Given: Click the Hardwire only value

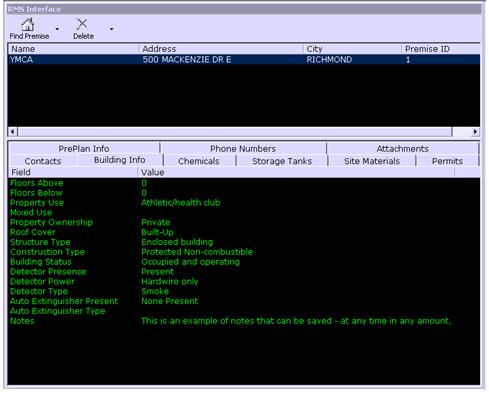Looking at the screenshot, I should pos(170,281).
